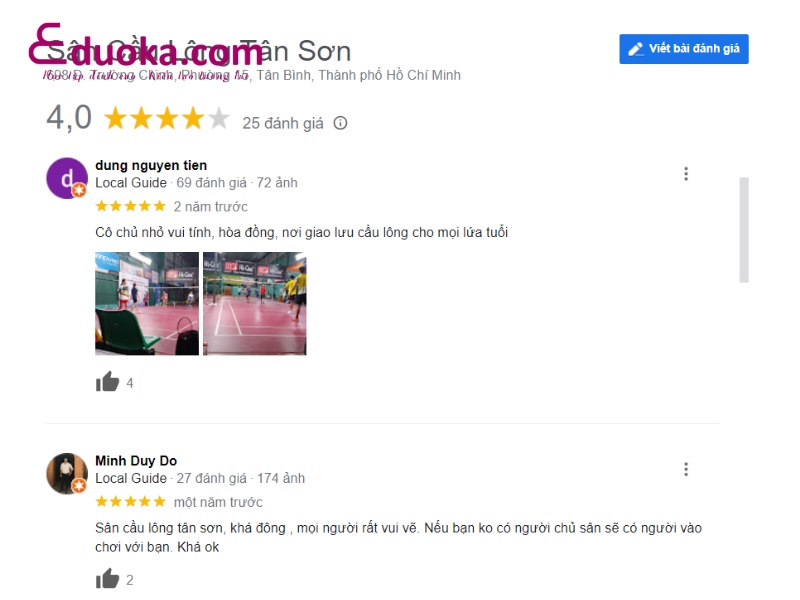Click the reviews list vertical scrollbar
Image resolution: width=800 pixels, height=600 pixels.
(x=744, y=230)
